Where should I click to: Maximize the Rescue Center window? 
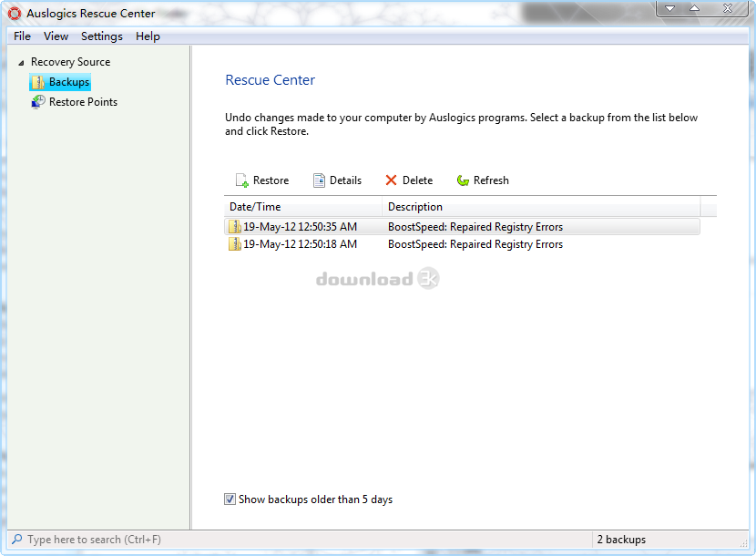(694, 8)
